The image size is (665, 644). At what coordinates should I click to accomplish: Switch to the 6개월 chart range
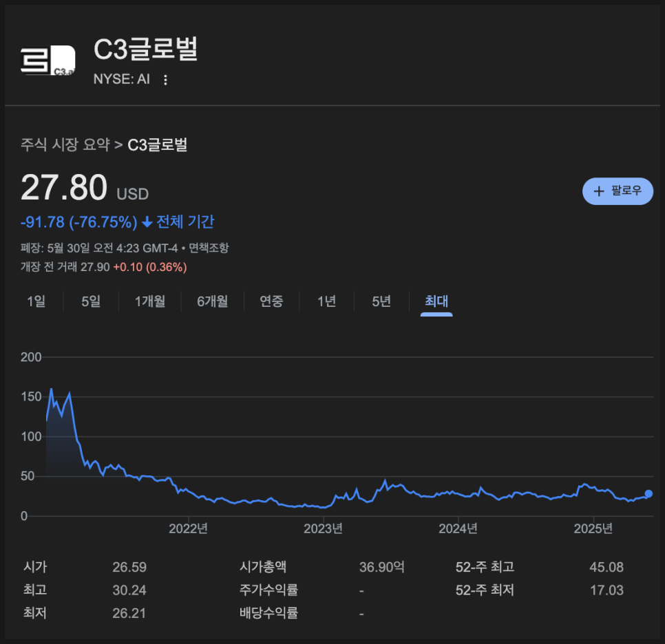pos(213,301)
